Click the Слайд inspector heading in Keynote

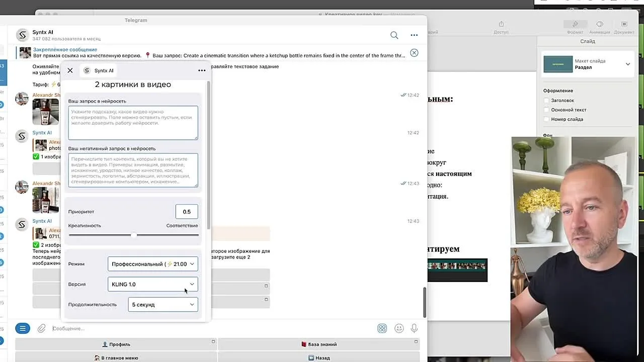coord(587,41)
